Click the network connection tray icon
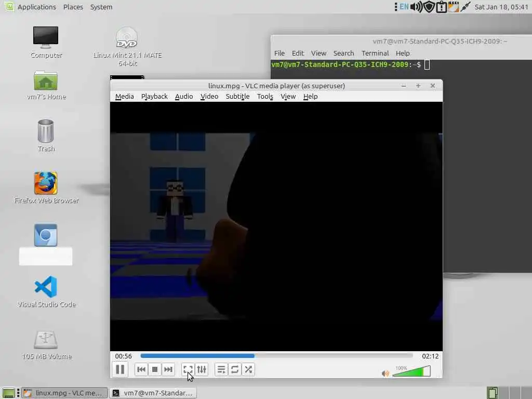 (x=465, y=7)
